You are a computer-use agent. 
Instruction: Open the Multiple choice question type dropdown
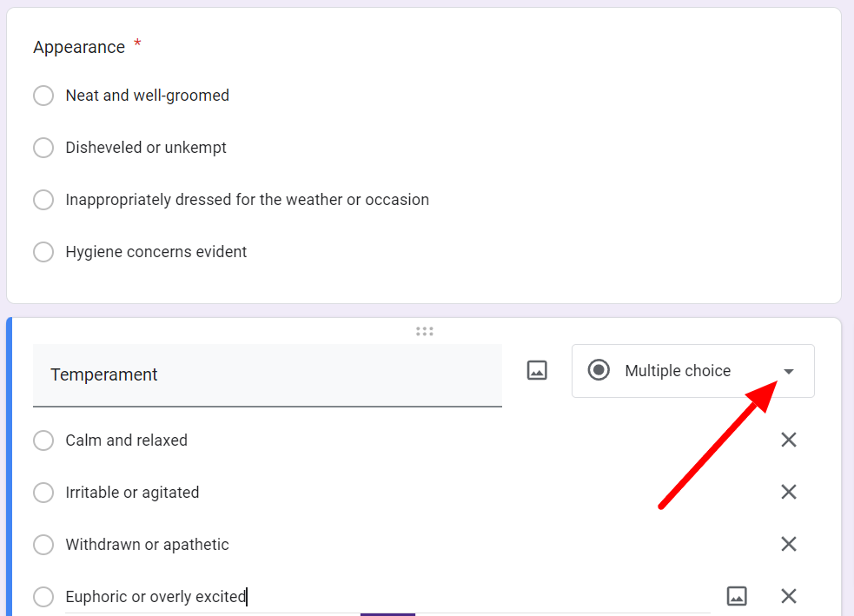(x=692, y=371)
